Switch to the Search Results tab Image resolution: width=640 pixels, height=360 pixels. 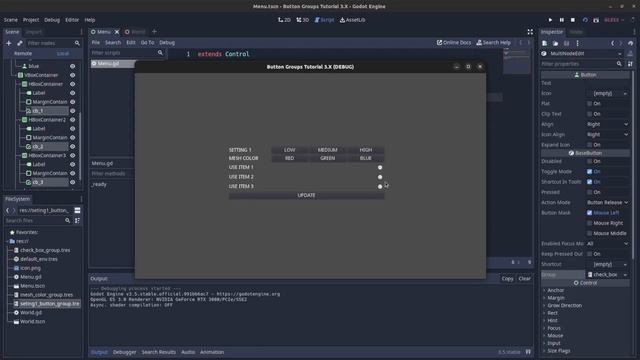coord(158,352)
